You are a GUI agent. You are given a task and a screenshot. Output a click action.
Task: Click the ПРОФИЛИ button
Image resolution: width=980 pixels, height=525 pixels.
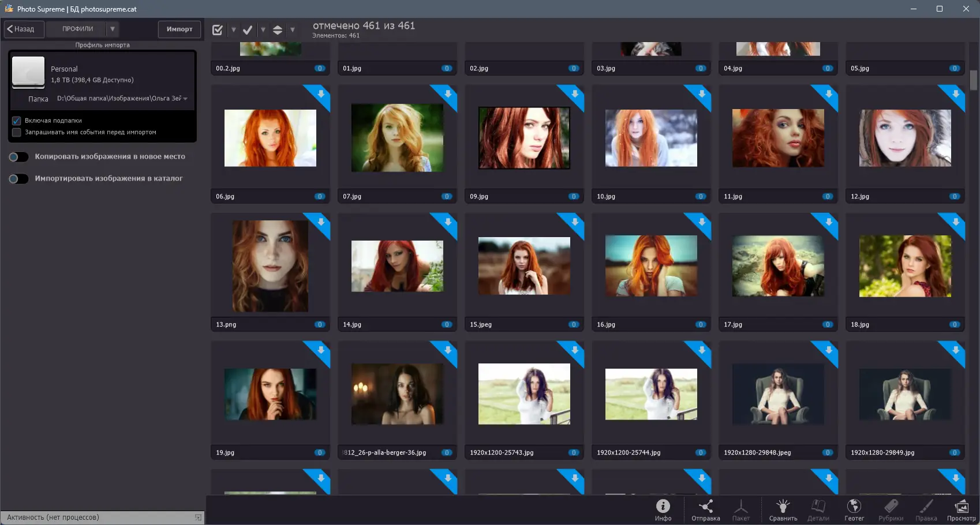(77, 29)
